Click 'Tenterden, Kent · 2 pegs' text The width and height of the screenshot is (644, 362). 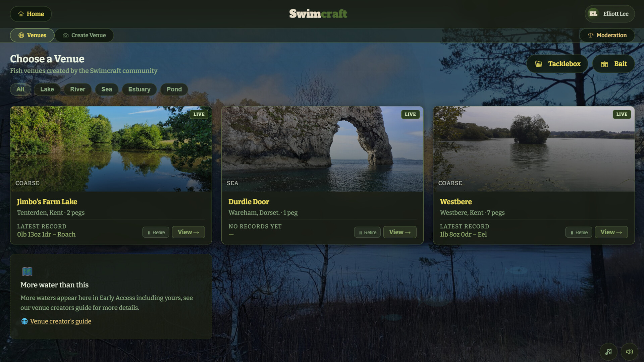tap(51, 213)
